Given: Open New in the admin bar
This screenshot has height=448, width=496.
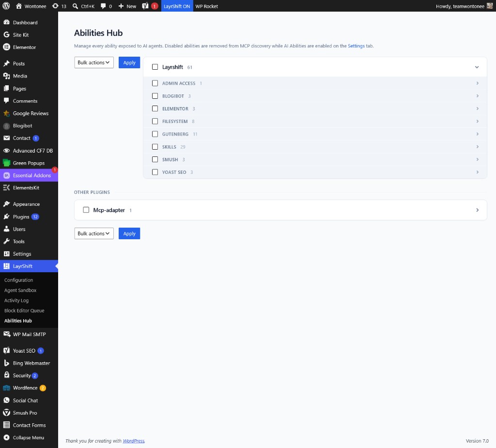Looking at the screenshot, I should 127,6.
